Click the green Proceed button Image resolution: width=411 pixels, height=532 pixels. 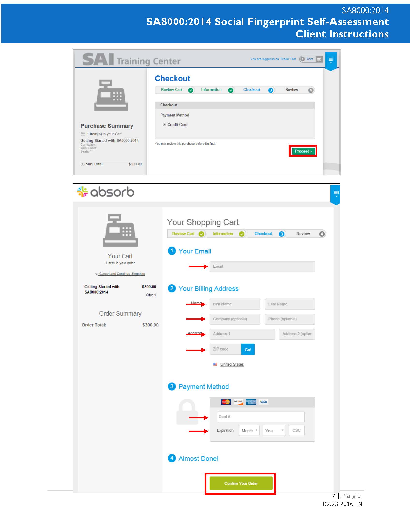tap(303, 151)
